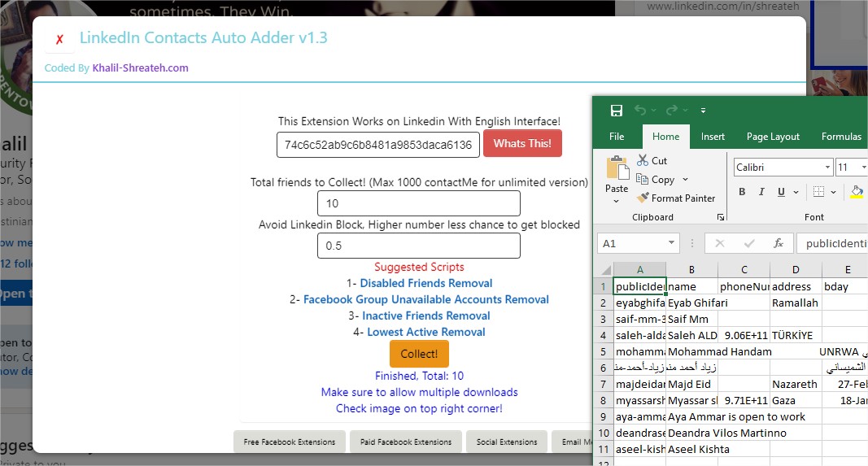Click the Format Painter brush icon

click(x=642, y=198)
